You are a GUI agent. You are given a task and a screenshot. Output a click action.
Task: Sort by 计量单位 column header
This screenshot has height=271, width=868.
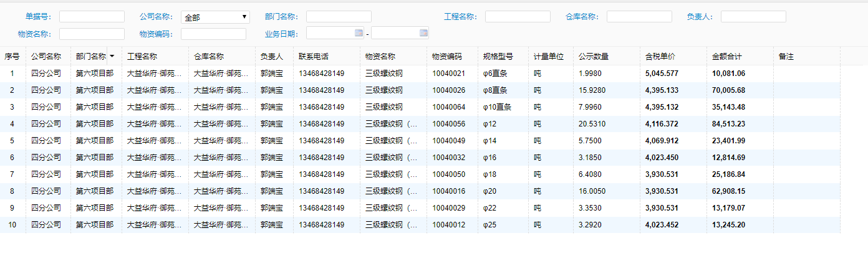pos(551,57)
